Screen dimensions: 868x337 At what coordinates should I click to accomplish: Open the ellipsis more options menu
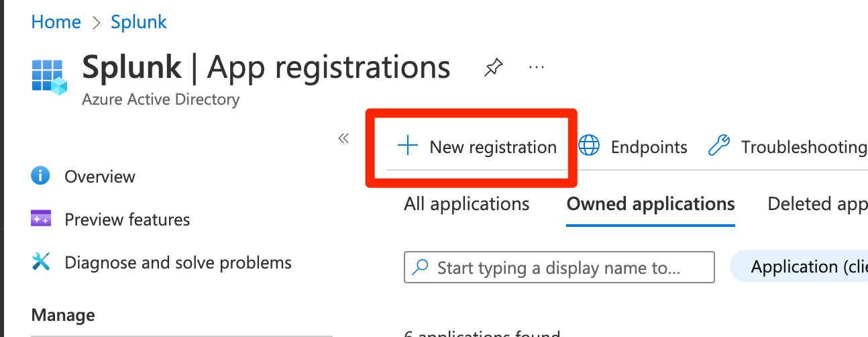pyautogui.click(x=536, y=68)
